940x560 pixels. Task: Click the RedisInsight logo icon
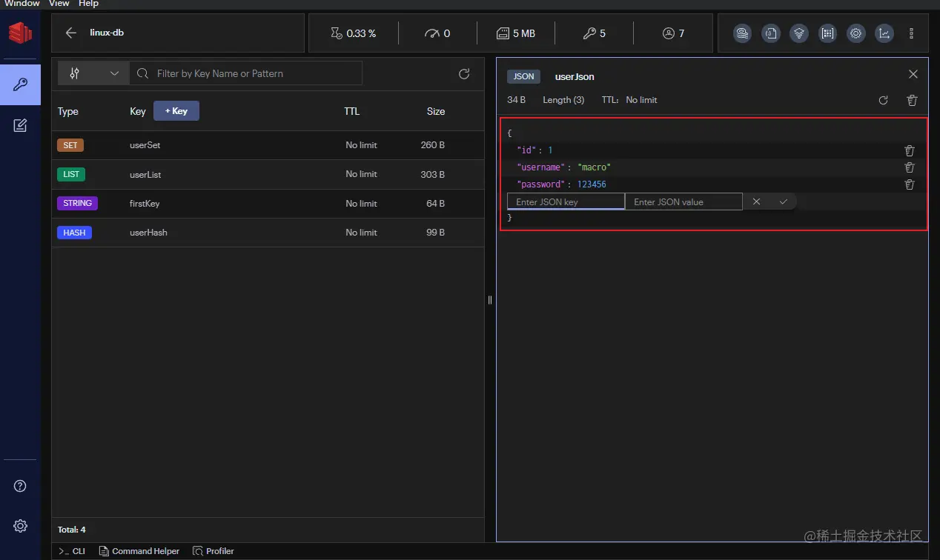[20, 33]
